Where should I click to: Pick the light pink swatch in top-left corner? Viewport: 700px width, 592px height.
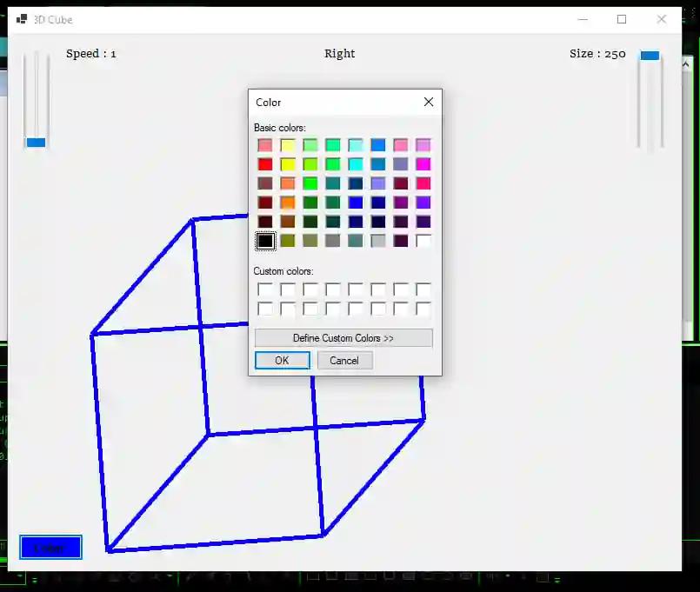pyautogui.click(x=265, y=145)
